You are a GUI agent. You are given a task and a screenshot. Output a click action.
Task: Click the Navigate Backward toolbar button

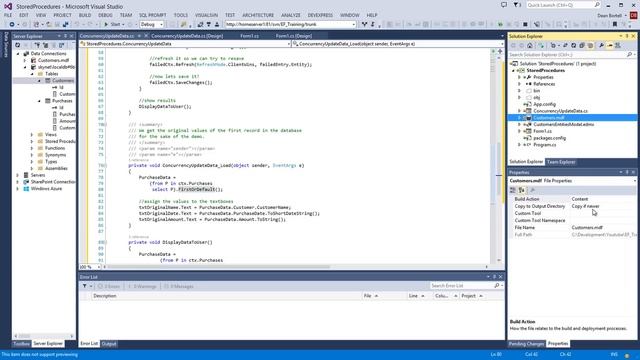[12, 24]
